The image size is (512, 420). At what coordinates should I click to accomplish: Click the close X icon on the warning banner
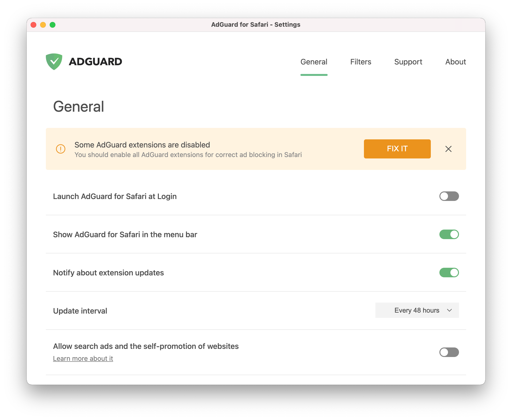[x=448, y=148]
